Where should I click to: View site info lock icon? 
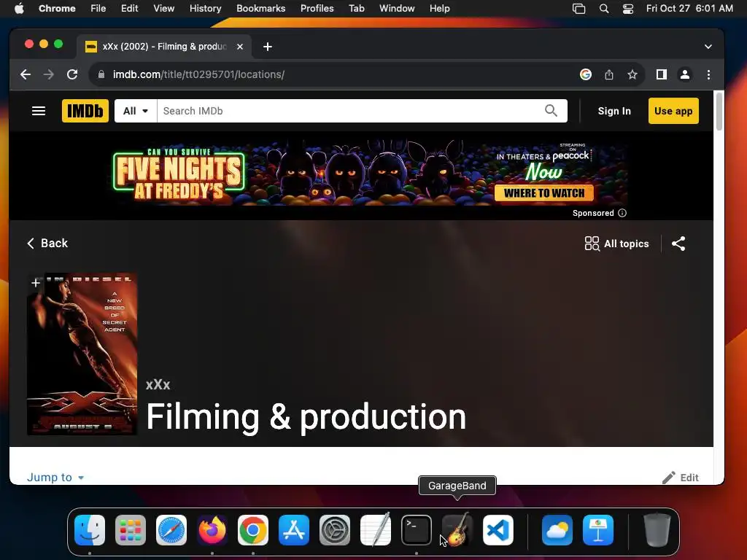101,74
